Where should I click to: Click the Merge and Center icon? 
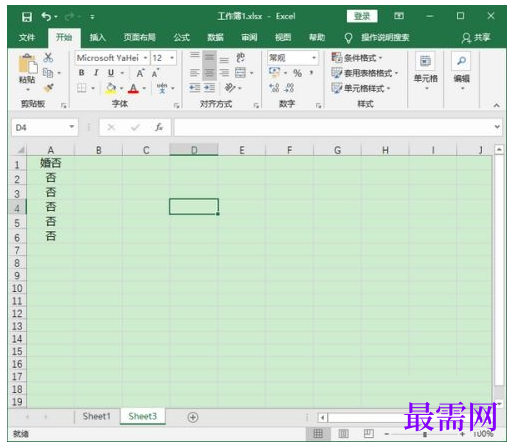(x=240, y=72)
